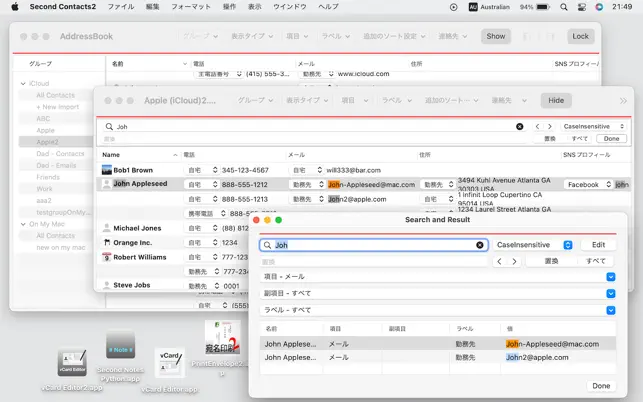This screenshot has height=402, width=643.
Task: Open ヘルプ menu
Action: (x=328, y=7)
